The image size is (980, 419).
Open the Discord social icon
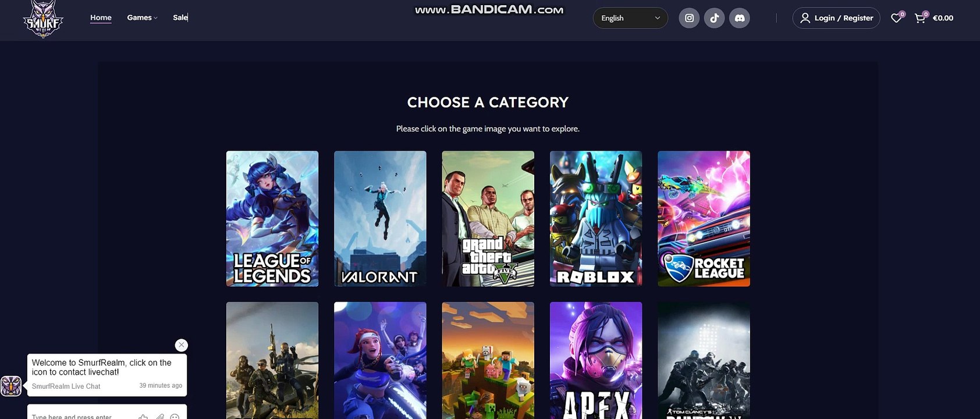point(740,18)
